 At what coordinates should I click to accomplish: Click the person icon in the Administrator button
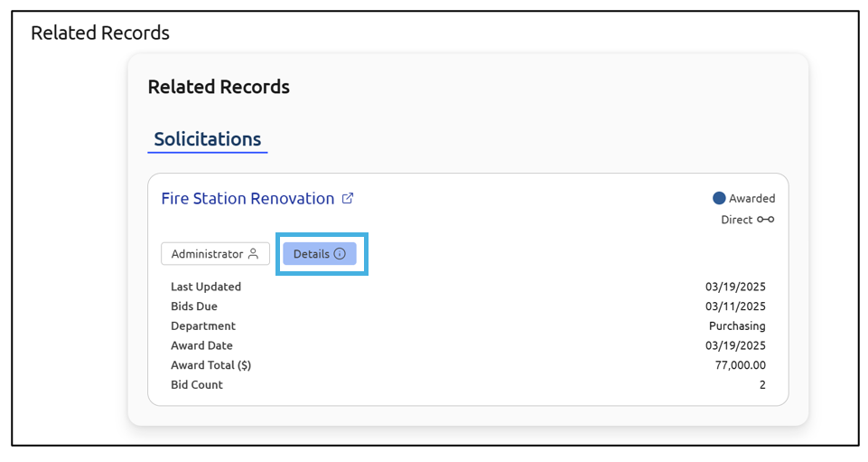254,254
